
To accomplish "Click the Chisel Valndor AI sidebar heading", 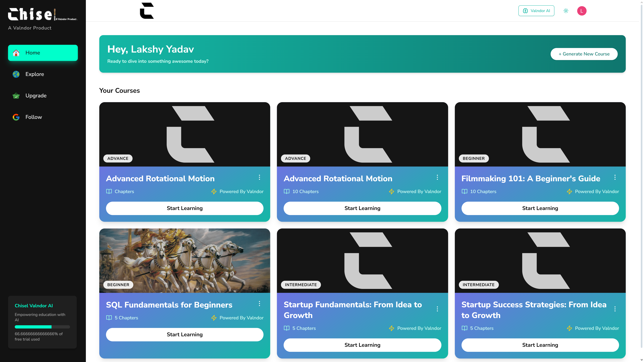I will (34, 306).
